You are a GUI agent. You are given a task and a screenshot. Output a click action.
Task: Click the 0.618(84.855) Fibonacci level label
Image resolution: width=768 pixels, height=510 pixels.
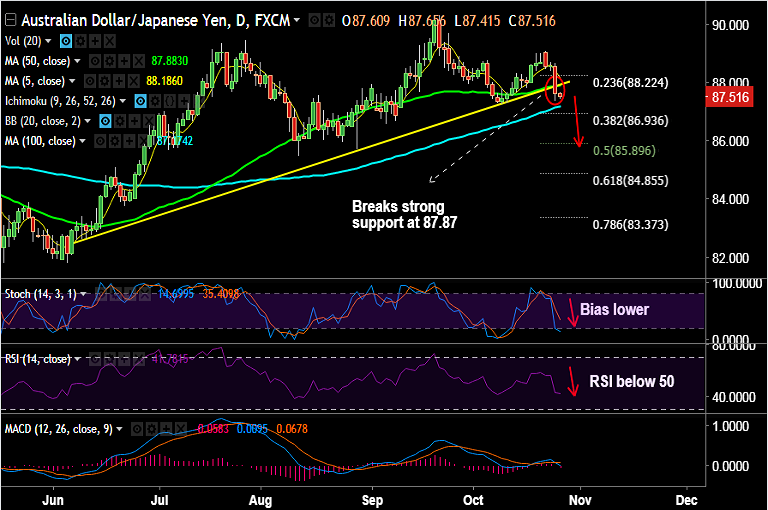click(630, 181)
